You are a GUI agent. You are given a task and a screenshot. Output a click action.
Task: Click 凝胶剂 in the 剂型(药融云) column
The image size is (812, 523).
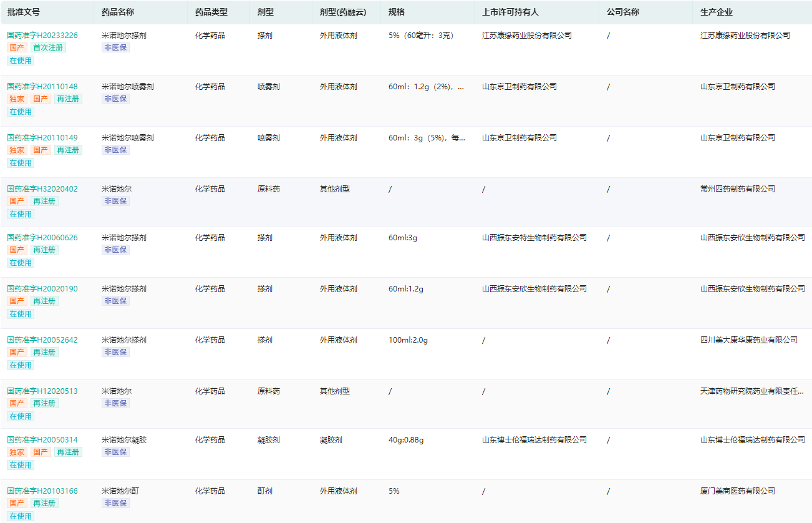331,440
